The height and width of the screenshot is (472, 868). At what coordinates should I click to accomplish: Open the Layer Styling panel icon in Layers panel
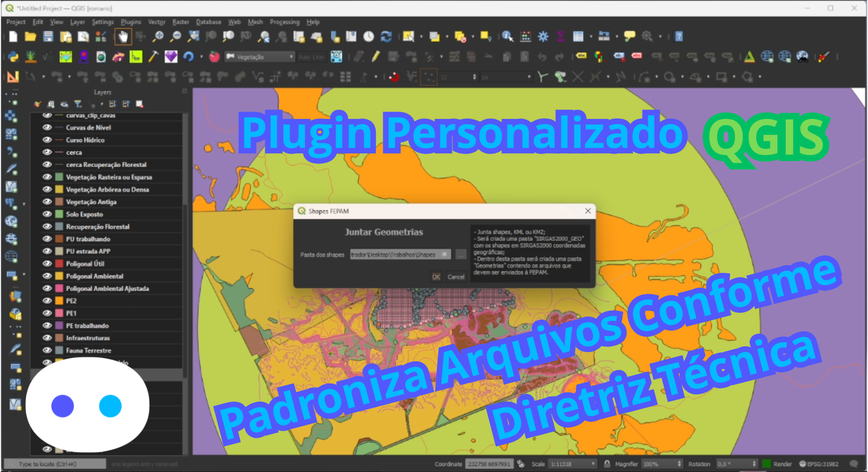(37, 104)
